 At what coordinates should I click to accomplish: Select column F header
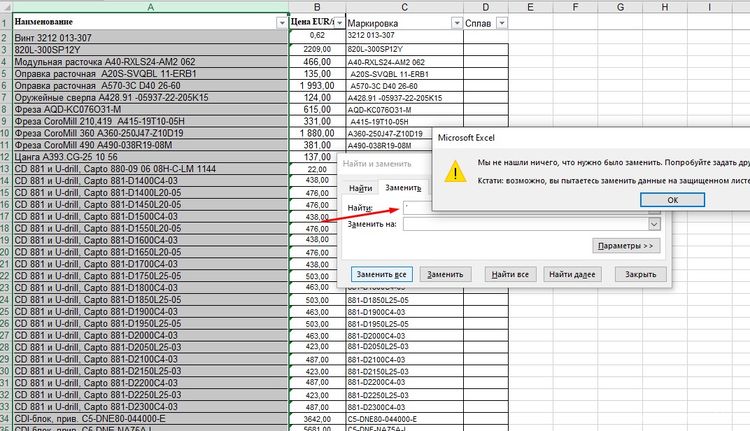[575, 7]
